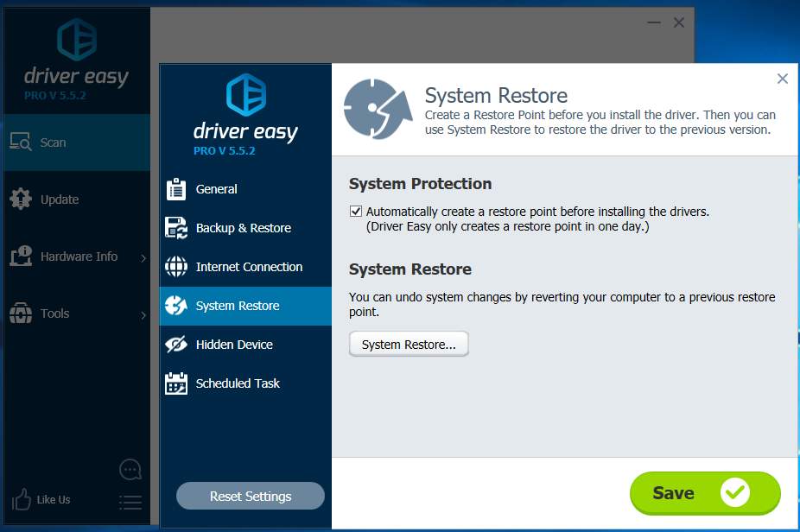
Task: Click the 'Driver Easy only creates' note text
Action: 508,226
